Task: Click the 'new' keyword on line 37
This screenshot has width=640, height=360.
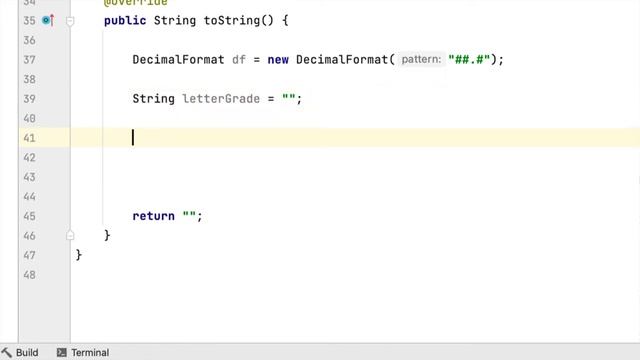Action: [x=278, y=60]
